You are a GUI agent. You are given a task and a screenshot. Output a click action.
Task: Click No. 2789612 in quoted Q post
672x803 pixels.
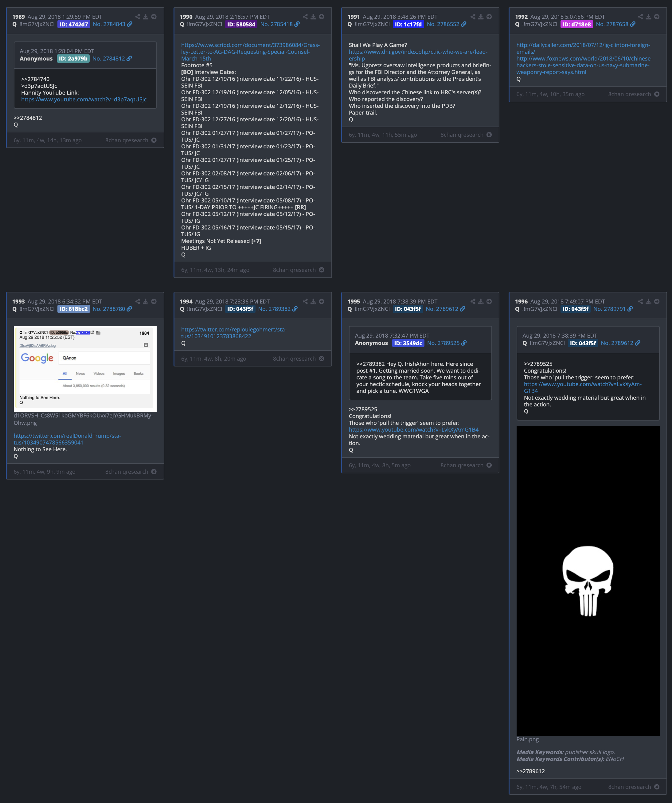point(617,343)
